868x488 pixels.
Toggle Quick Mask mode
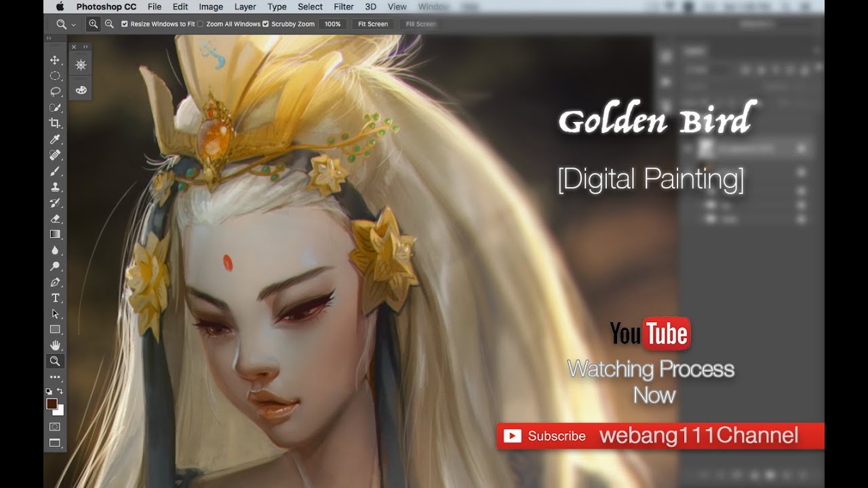pos(55,426)
